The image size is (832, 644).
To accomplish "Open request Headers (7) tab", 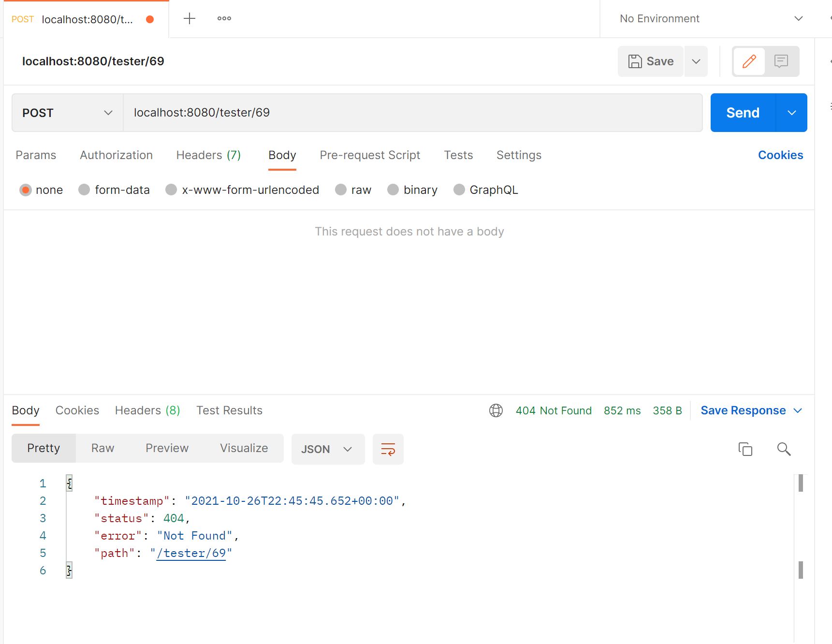I will click(208, 155).
